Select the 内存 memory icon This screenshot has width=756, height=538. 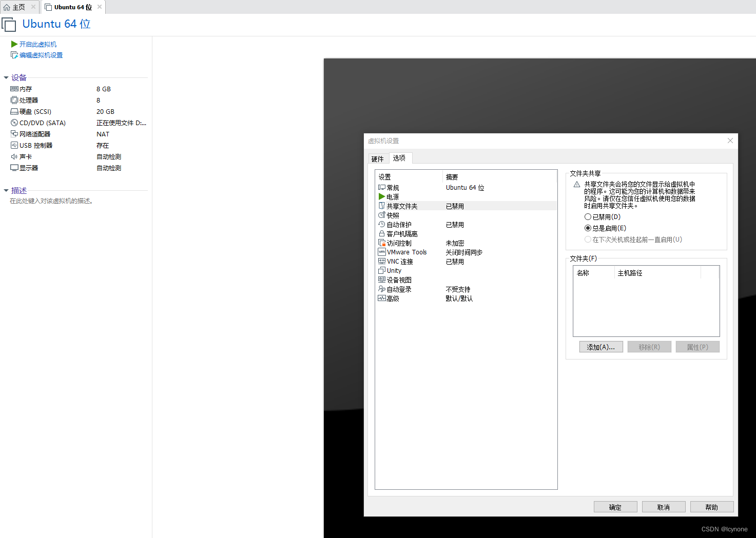[x=14, y=89]
